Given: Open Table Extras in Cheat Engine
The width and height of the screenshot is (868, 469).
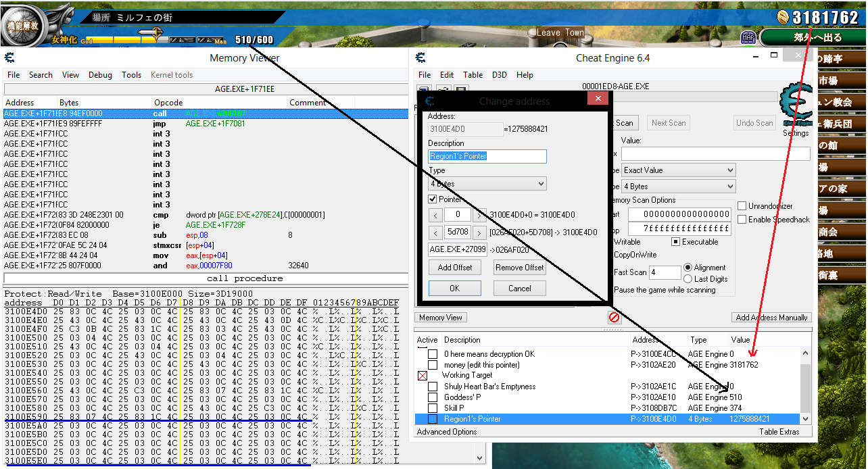Looking at the screenshot, I should click(779, 432).
